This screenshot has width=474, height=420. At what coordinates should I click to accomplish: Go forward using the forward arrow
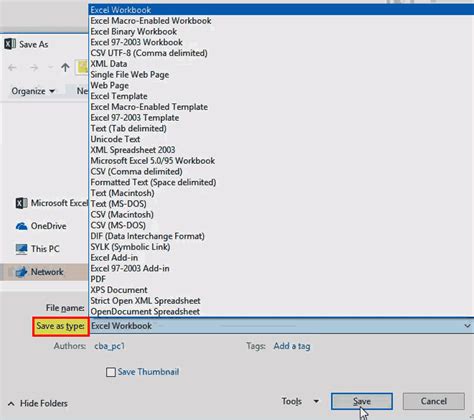click(x=34, y=68)
